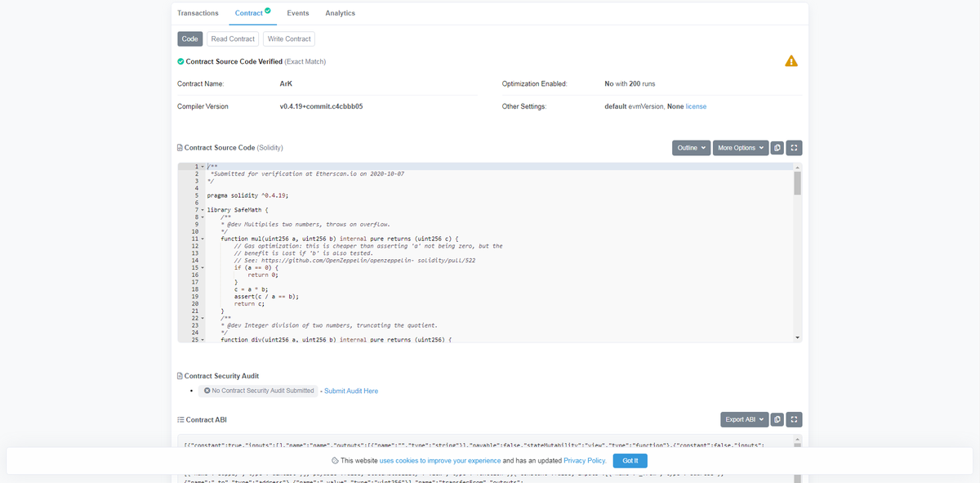Image resolution: width=980 pixels, height=483 pixels.
Task: Toggle fullscreen for Contract ABI box
Action: click(x=794, y=419)
